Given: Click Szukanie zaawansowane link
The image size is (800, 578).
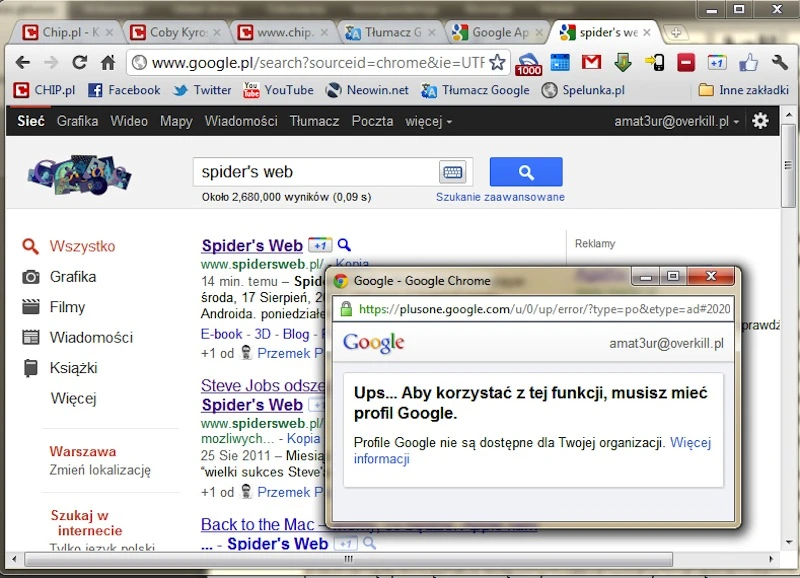Looking at the screenshot, I should pyautogui.click(x=500, y=197).
